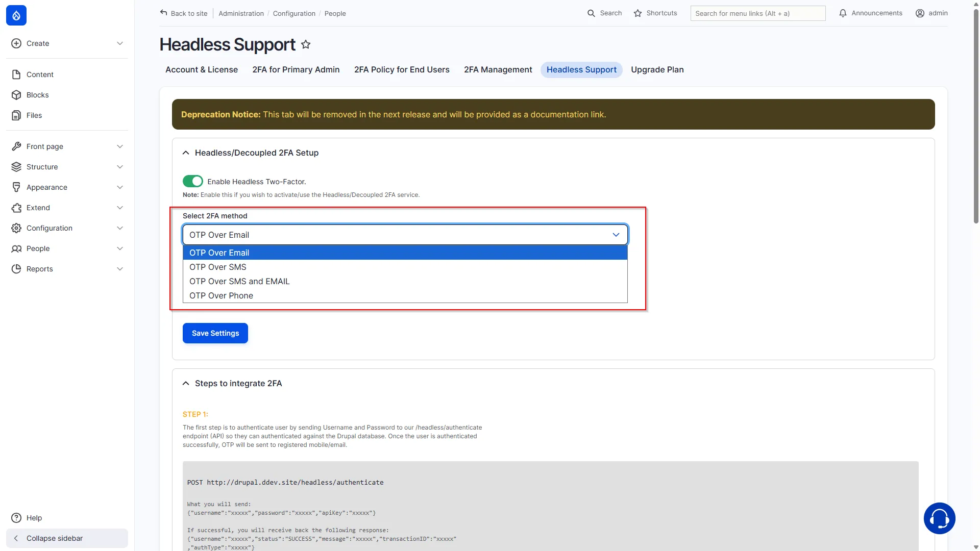Choose OTP Over Phone option
This screenshot has height=551, width=980.
(x=405, y=295)
